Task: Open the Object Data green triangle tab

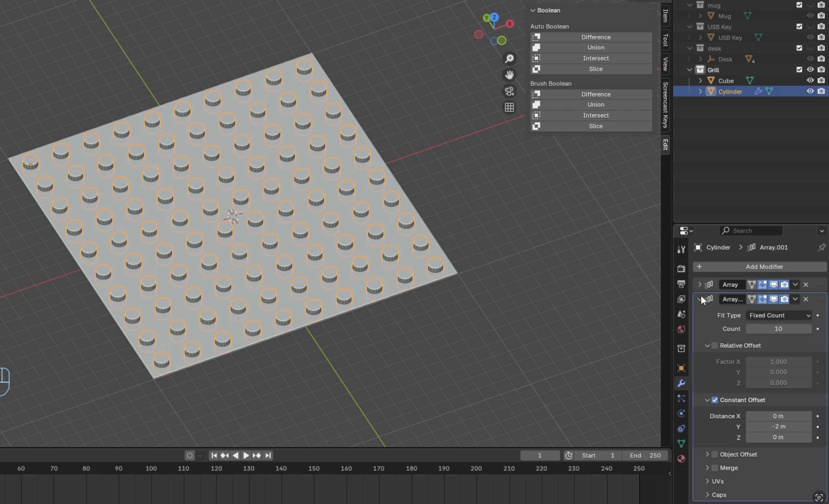Action: [x=681, y=444]
